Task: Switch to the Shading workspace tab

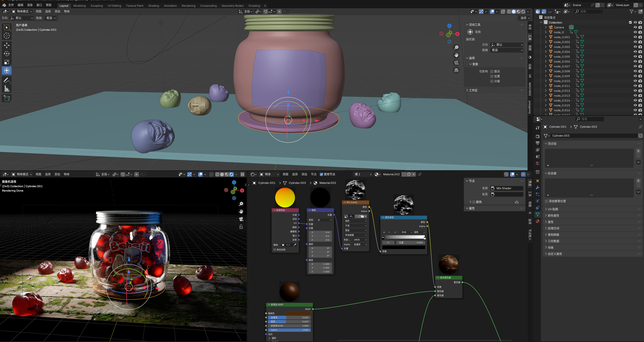Action: pyautogui.click(x=153, y=6)
